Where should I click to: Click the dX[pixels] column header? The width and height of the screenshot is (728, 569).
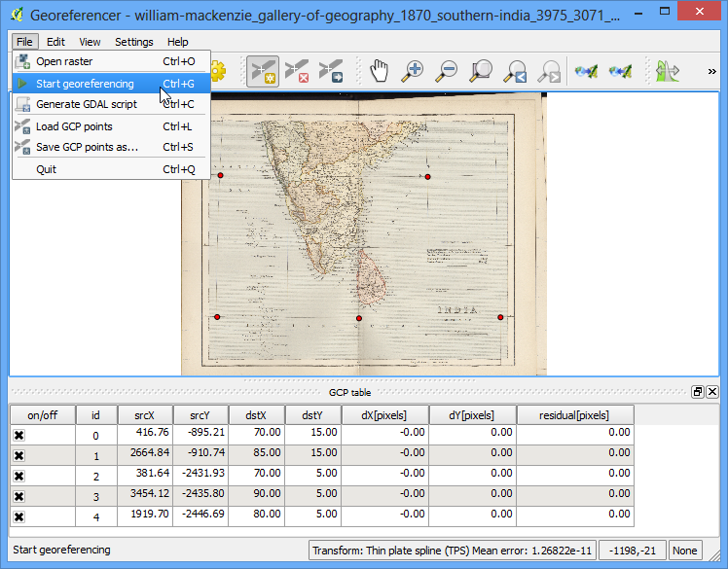coord(384,415)
